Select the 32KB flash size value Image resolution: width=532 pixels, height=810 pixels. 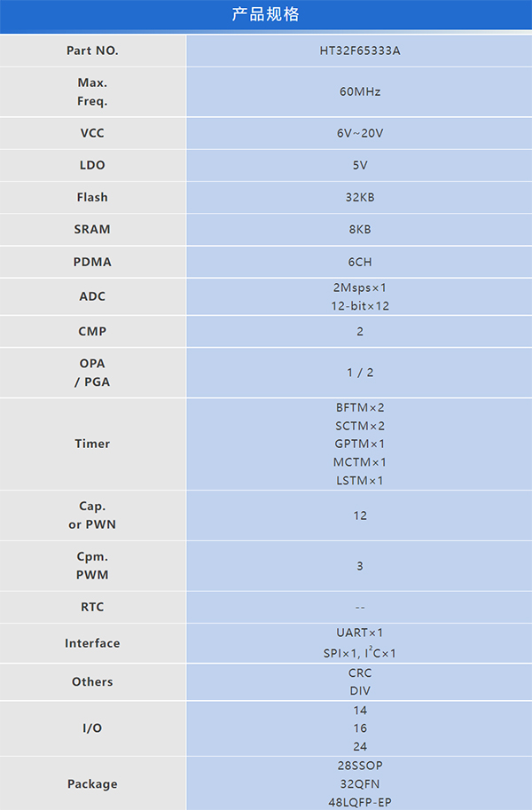tap(359, 197)
